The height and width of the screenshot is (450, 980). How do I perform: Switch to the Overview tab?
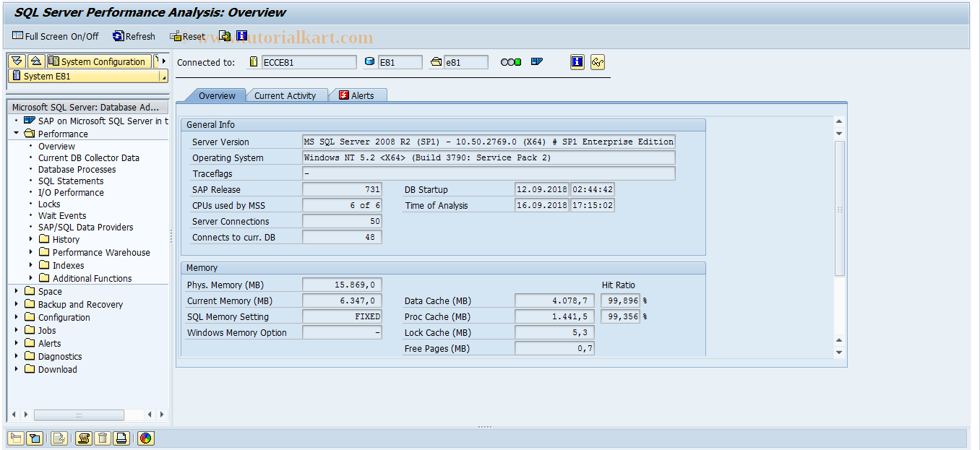coord(217,95)
